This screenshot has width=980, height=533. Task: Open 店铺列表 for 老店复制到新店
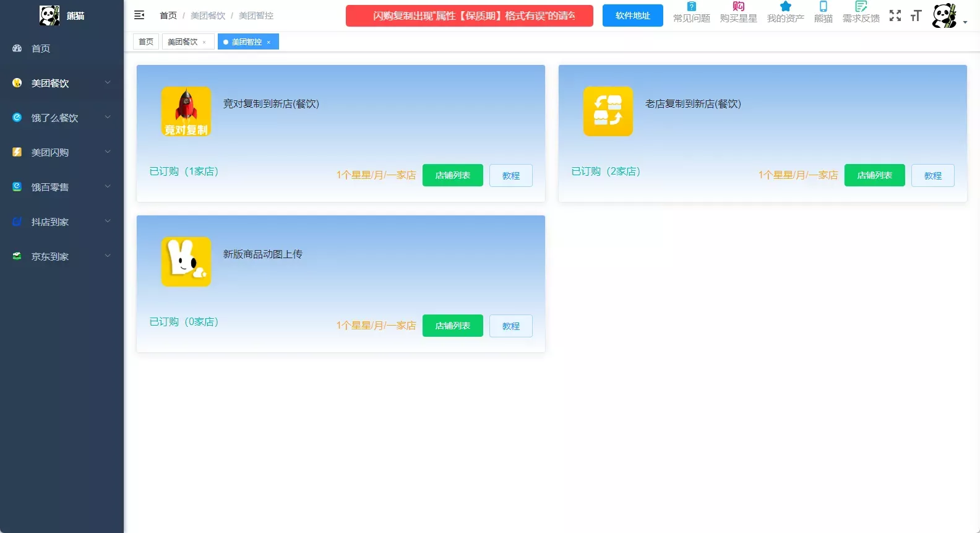(875, 175)
